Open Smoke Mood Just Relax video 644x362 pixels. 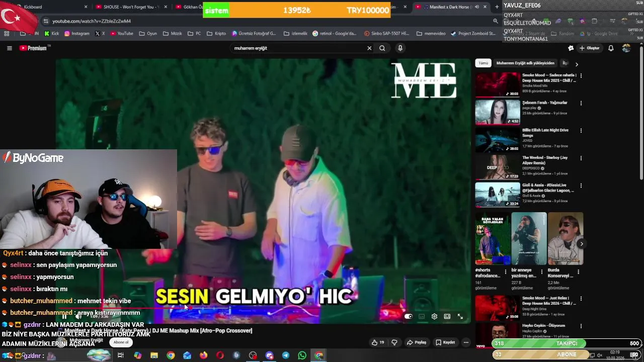[498, 308]
